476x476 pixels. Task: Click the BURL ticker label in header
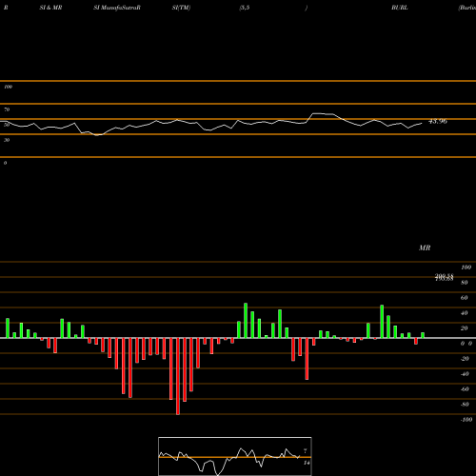(x=400, y=8)
